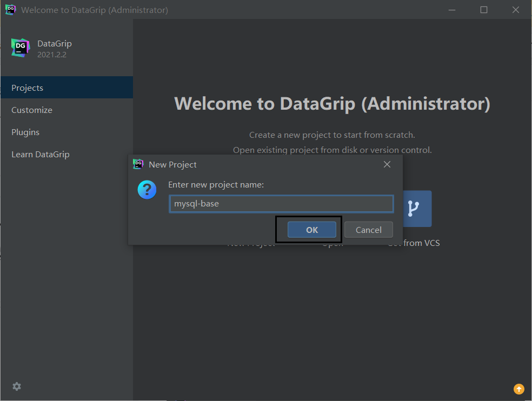The height and width of the screenshot is (401, 532).
Task: Click the DataGrip icon in title bar
Action: (x=10, y=10)
